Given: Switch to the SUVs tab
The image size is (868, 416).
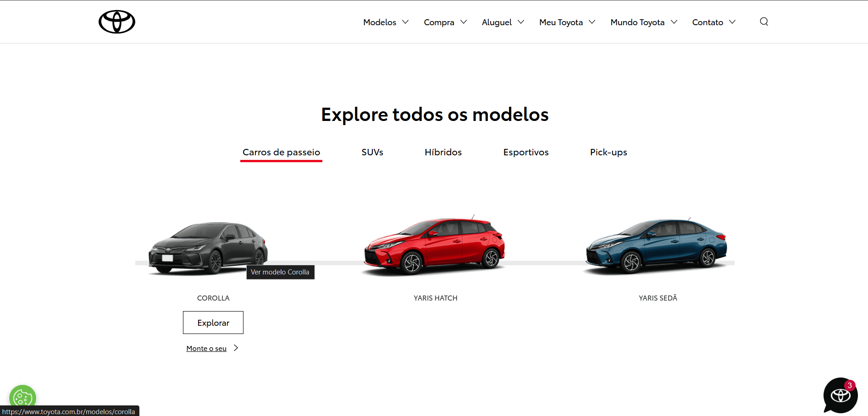Looking at the screenshot, I should point(372,152).
